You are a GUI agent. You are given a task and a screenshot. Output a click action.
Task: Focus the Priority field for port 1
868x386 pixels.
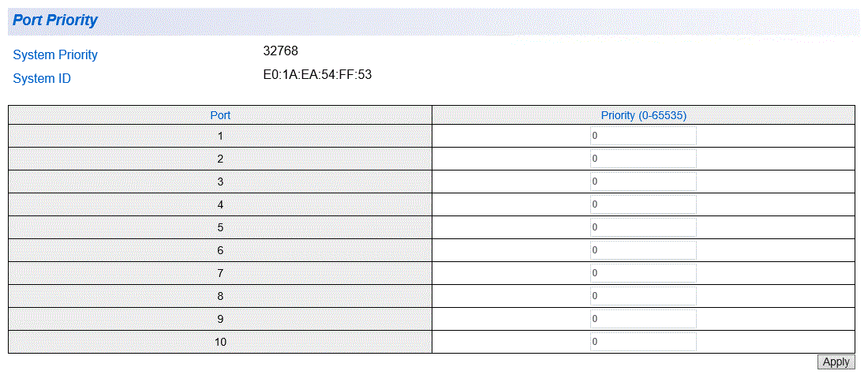pos(643,136)
